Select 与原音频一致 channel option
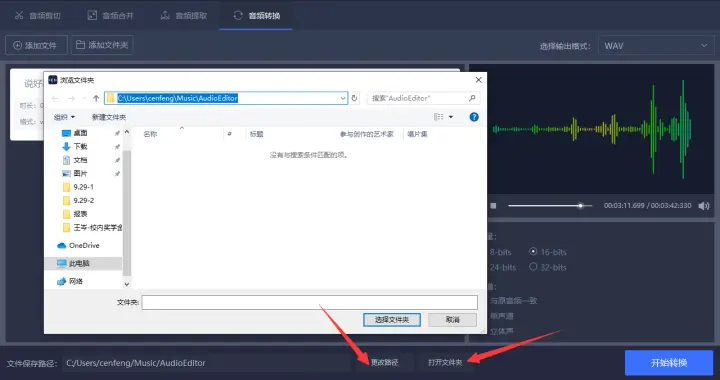This screenshot has width=720, height=380. click(x=513, y=301)
